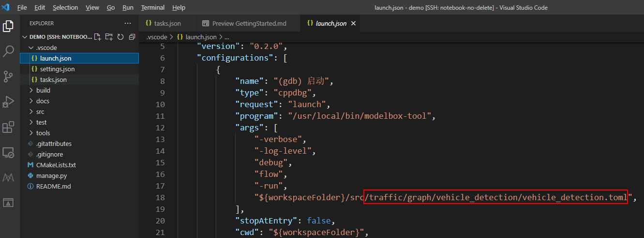Click the breadcrumb trailing ellipsis segment
Screen dimensions: 644x238
226,37
